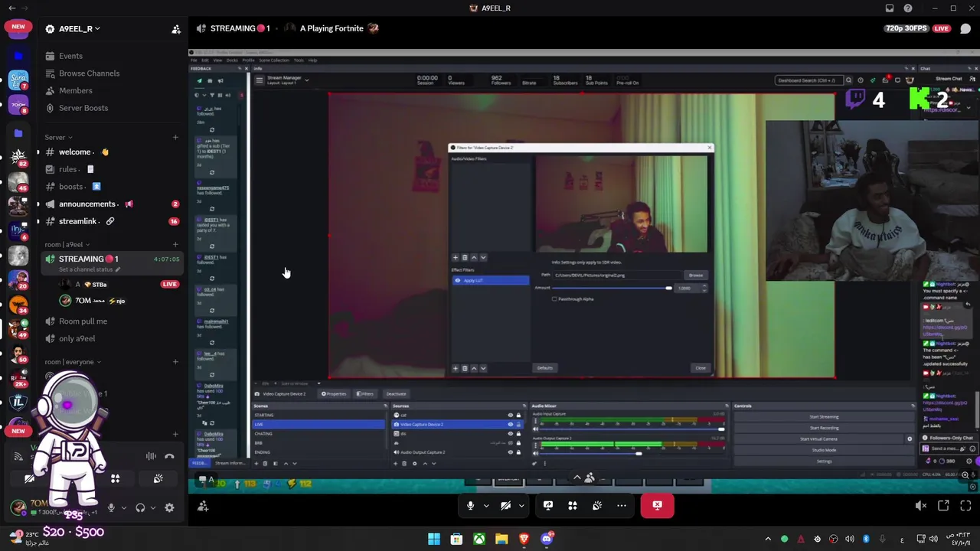Deafen with headphones icon in user panel
The image size is (980, 551).
pyautogui.click(x=140, y=508)
